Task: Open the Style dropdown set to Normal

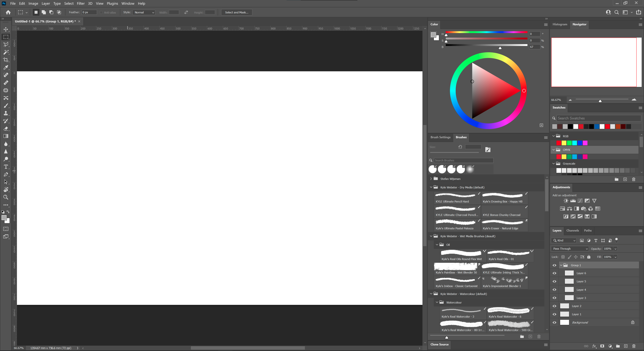Action: (144, 13)
